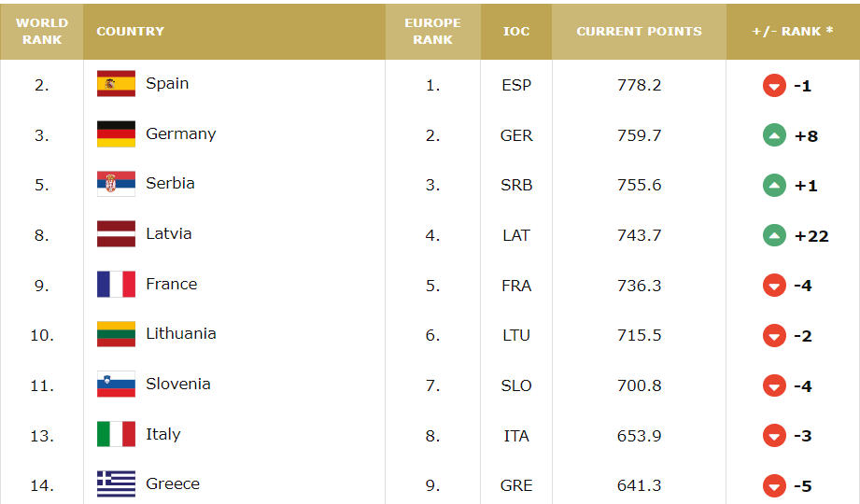Sort by Europe Rank column header
860x504 pixels.
pyautogui.click(x=432, y=32)
